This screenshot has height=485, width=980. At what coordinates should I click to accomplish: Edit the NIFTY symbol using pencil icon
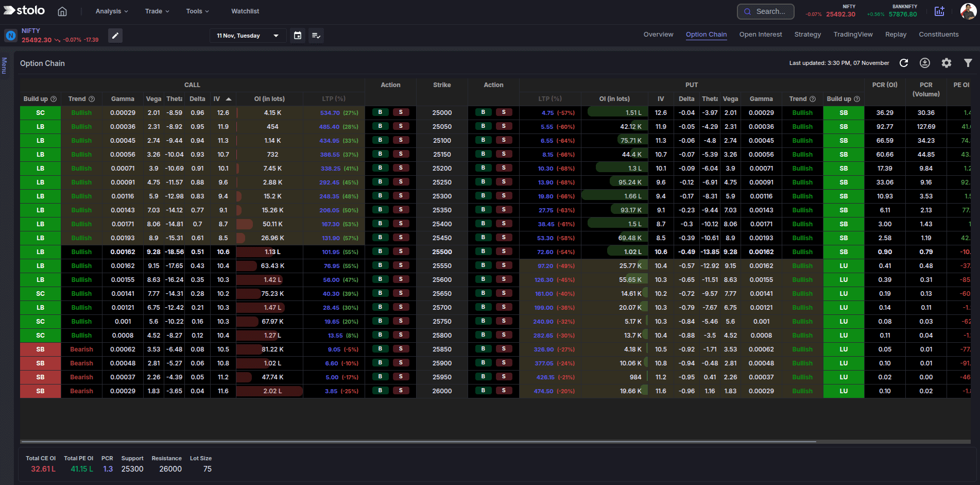115,36
